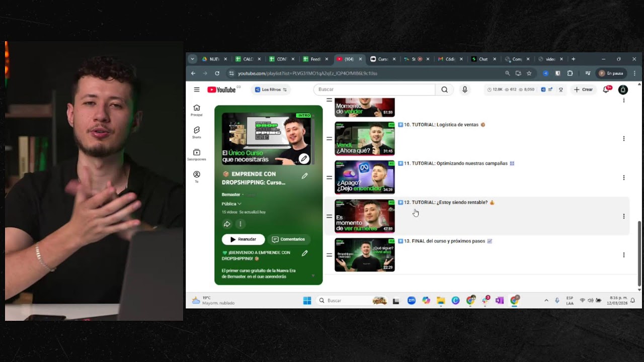
Task: Open thumbnail of video 13 FINAL del curso
Action: pyautogui.click(x=365, y=255)
